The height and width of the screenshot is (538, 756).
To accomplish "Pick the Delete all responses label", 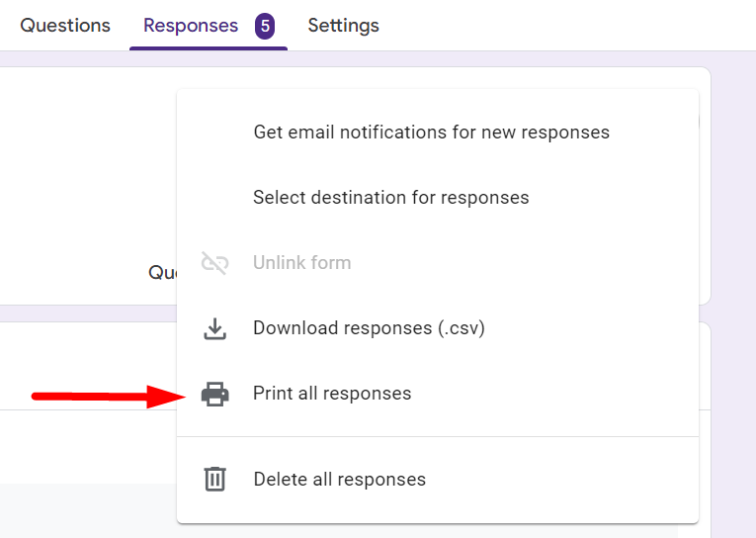I will coord(339,480).
